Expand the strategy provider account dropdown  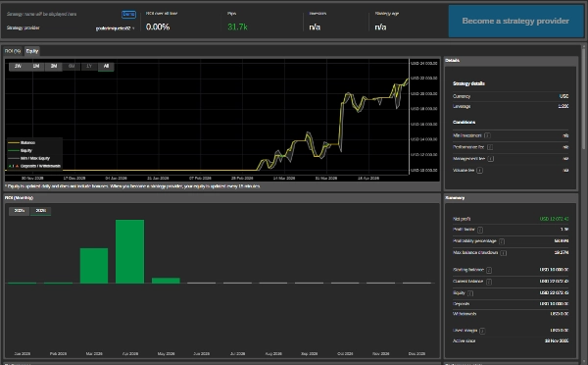pos(115,28)
